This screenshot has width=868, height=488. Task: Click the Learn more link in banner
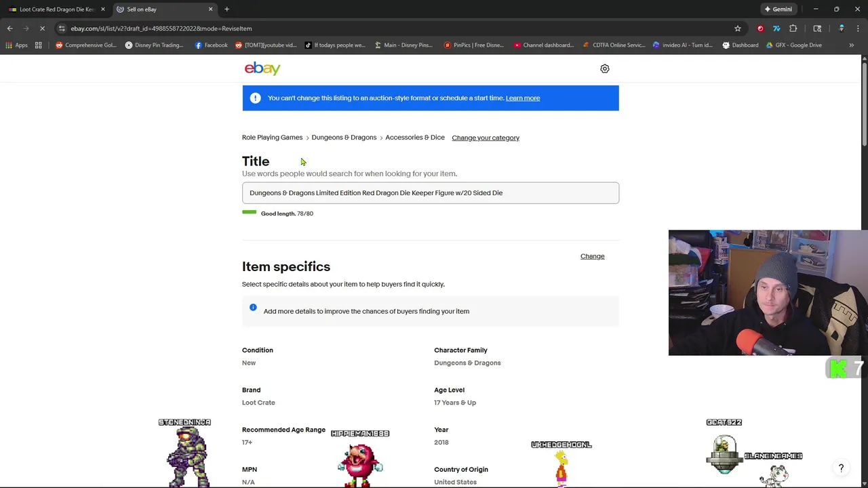[523, 98]
